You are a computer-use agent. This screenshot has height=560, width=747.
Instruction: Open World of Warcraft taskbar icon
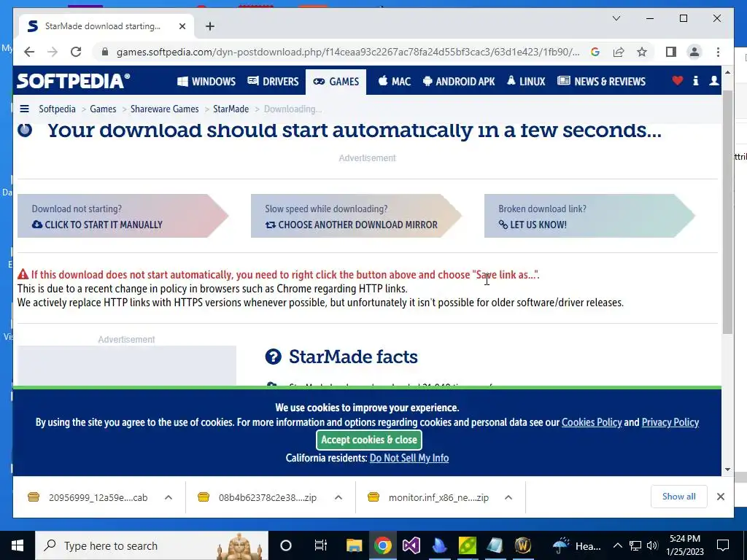522,545
